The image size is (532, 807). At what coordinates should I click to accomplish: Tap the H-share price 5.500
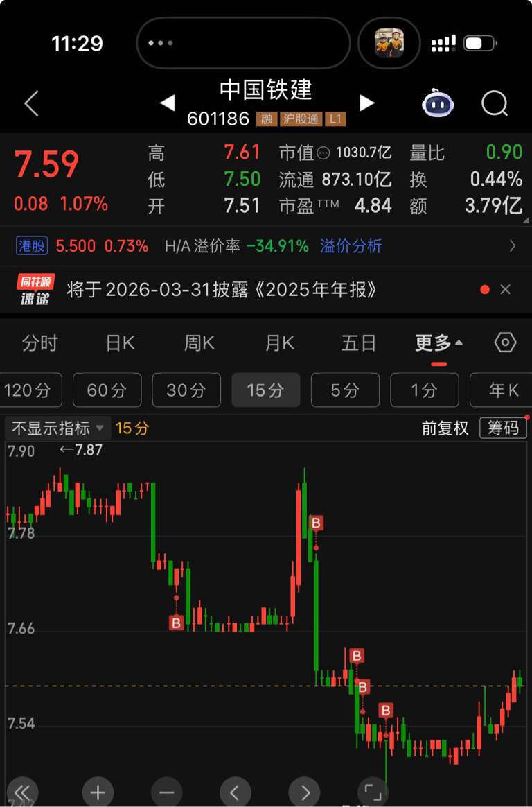click(x=76, y=246)
